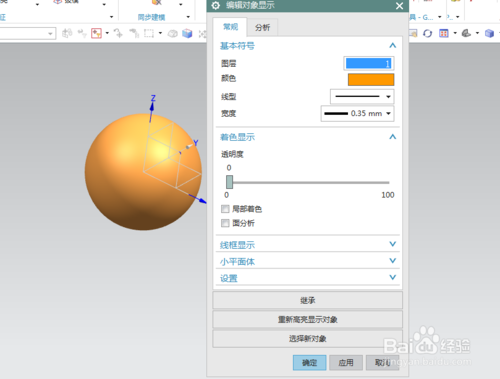Click the 取消 Cancel button
This screenshot has width=500, height=379.
click(382, 363)
